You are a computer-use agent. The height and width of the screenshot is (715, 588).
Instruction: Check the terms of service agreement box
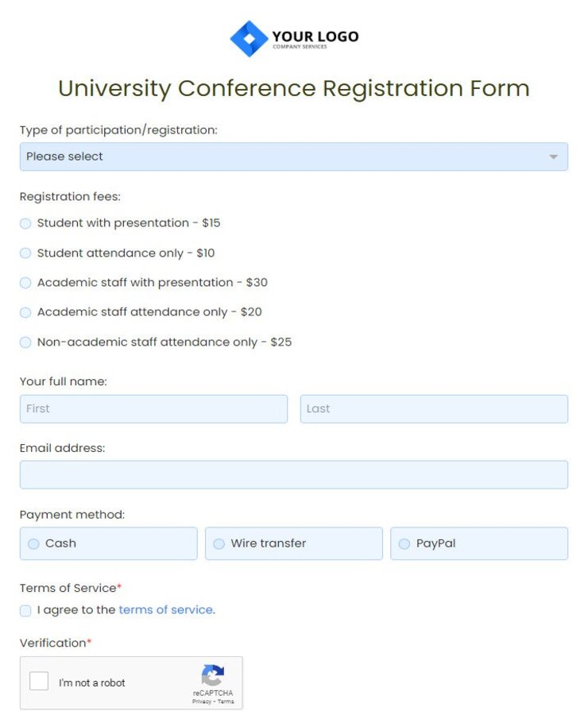point(25,610)
